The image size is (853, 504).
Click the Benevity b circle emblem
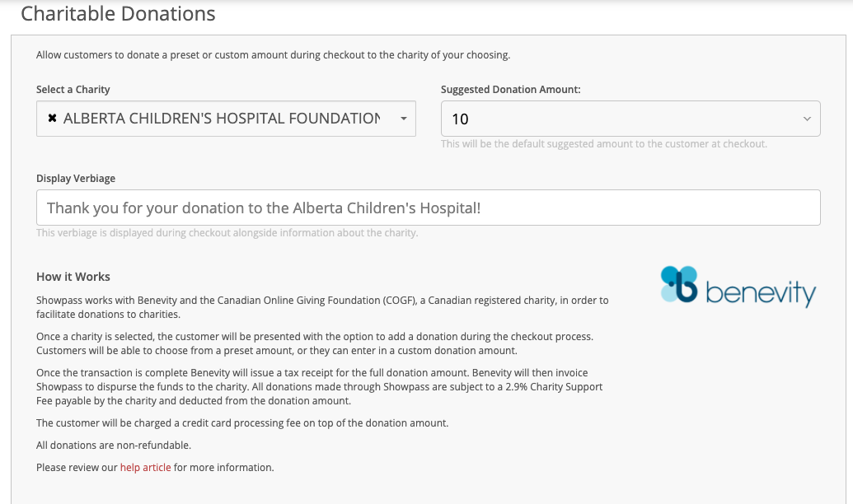tap(679, 284)
